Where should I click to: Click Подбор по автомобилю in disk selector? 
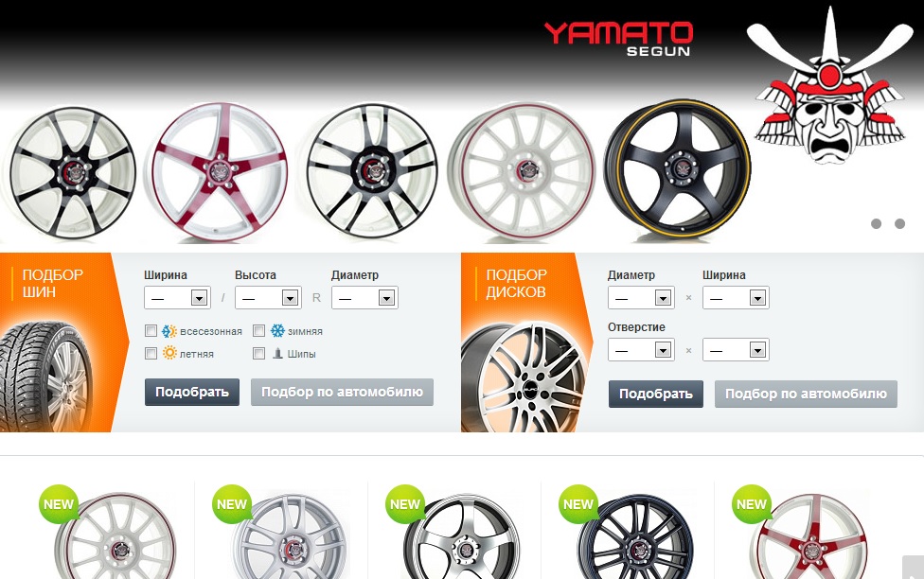(806, 394)
